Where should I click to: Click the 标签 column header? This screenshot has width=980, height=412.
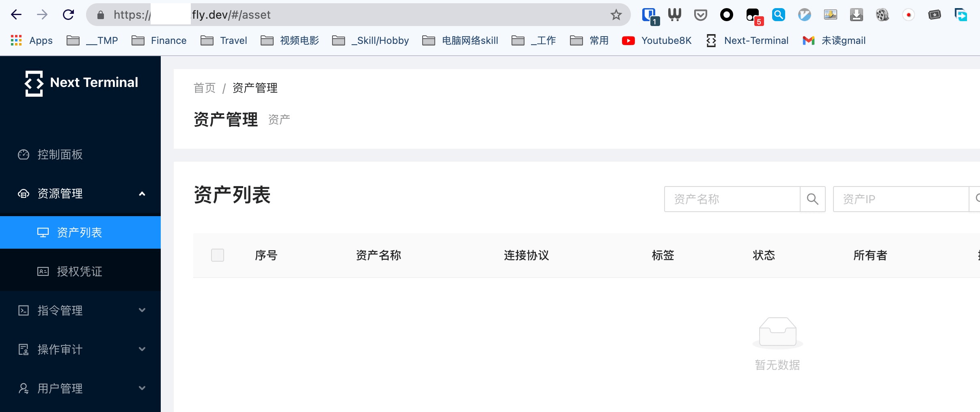tap(663, 255)
